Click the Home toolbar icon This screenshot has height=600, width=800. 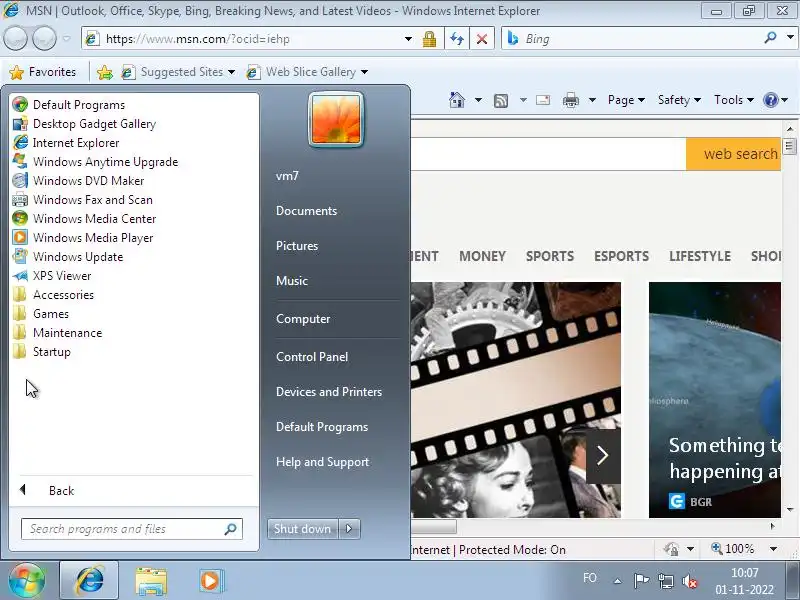457,100
